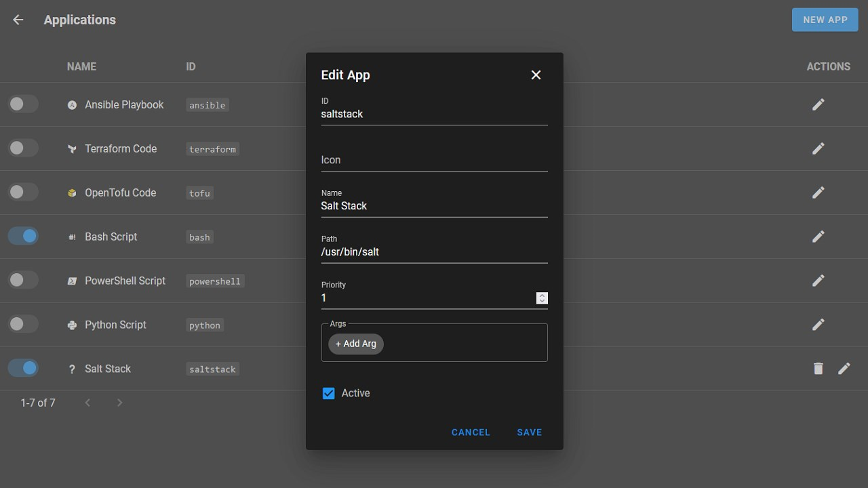Delete Salt Stack using the trash icon
Image resolution: width=868 pixels, height=488 pixels.
(x=818, y=368)
